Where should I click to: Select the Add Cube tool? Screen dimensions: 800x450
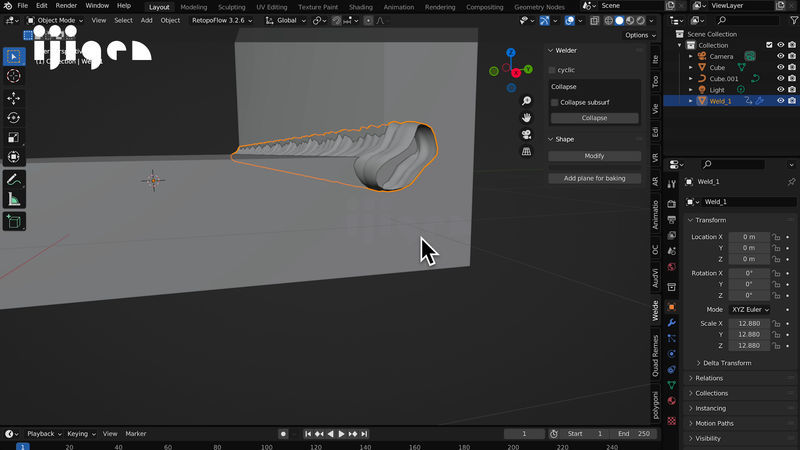coord(14,221)
